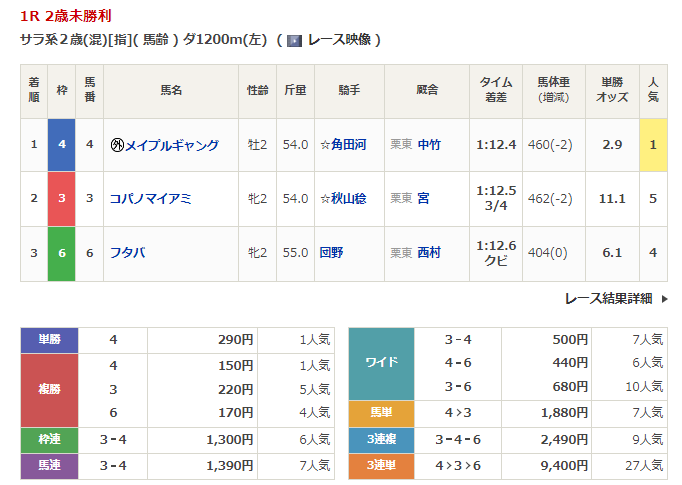Click the star icon before 角田河
This screenshot has width=682, height=485.
pyautogui.click(x=325, y=145)
